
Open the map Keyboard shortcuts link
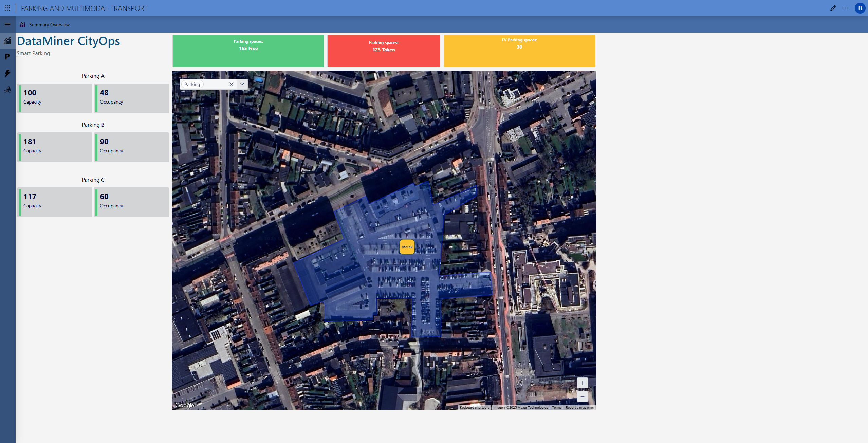coord(474,408)
